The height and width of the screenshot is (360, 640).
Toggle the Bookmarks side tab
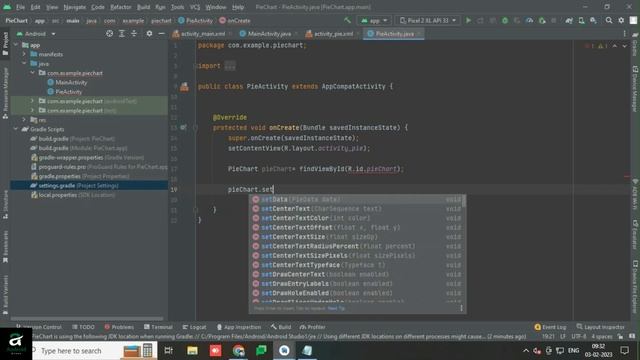pyautogui.click(x=5, y=246)
